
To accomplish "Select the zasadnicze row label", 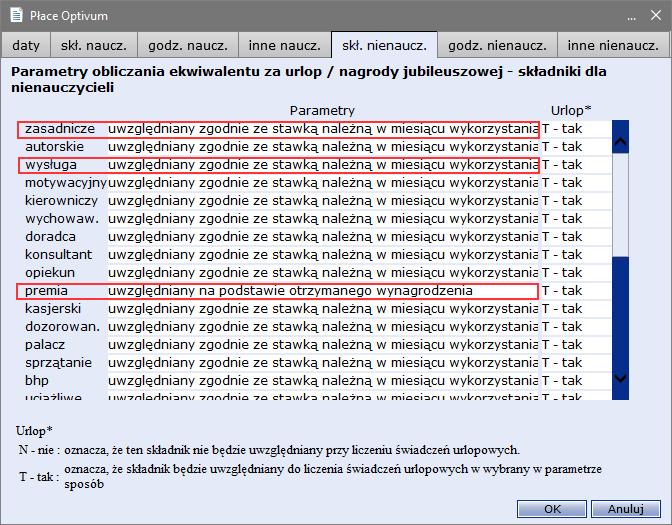I will pos(60,129).
